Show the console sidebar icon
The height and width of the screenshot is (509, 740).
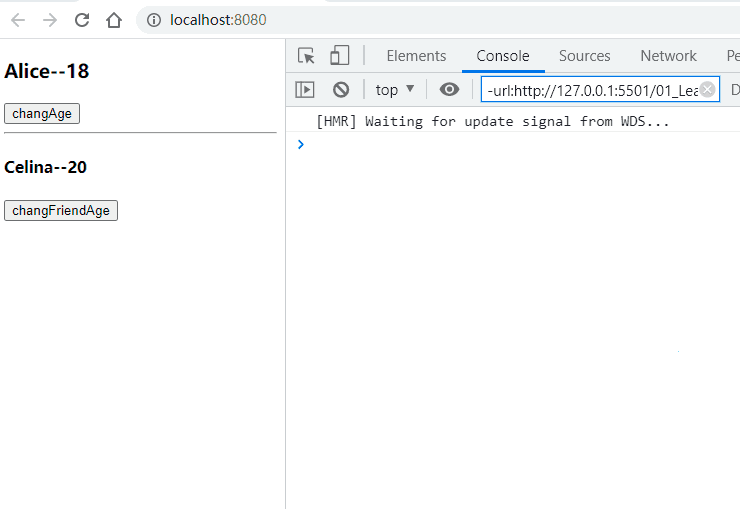click(x=304, y=89)
